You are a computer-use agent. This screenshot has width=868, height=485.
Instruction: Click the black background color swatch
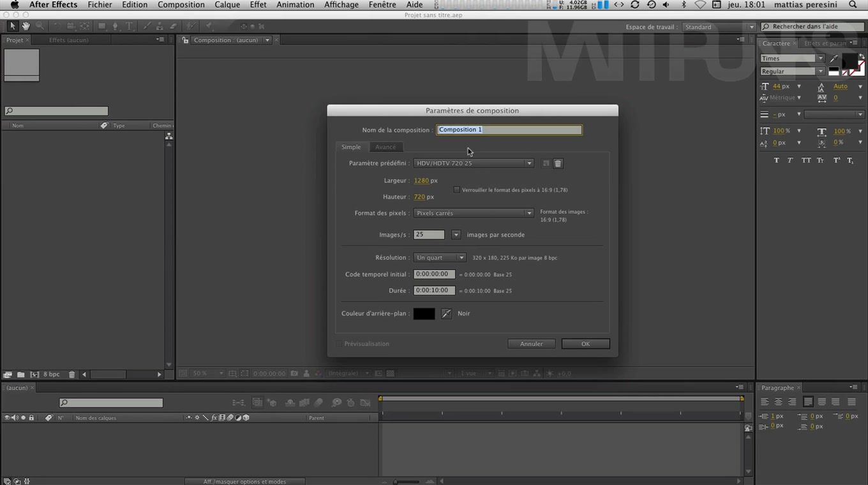point(424,313)
